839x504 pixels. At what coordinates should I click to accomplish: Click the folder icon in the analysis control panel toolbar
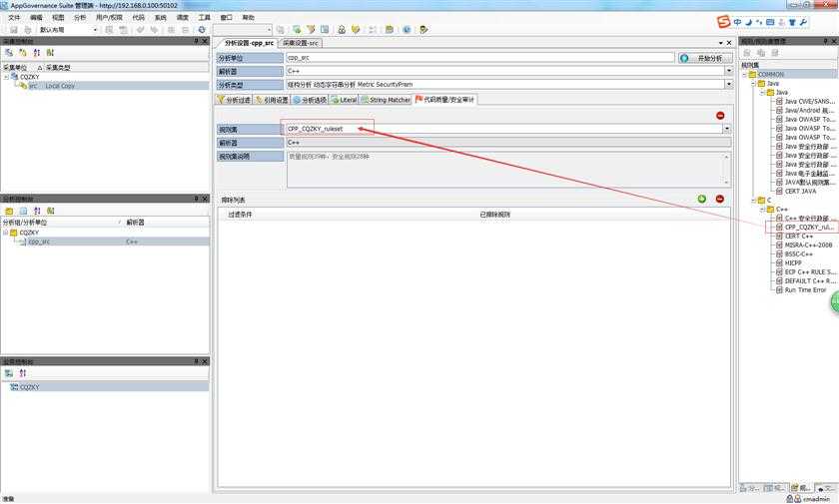click(x=9, y=211)
